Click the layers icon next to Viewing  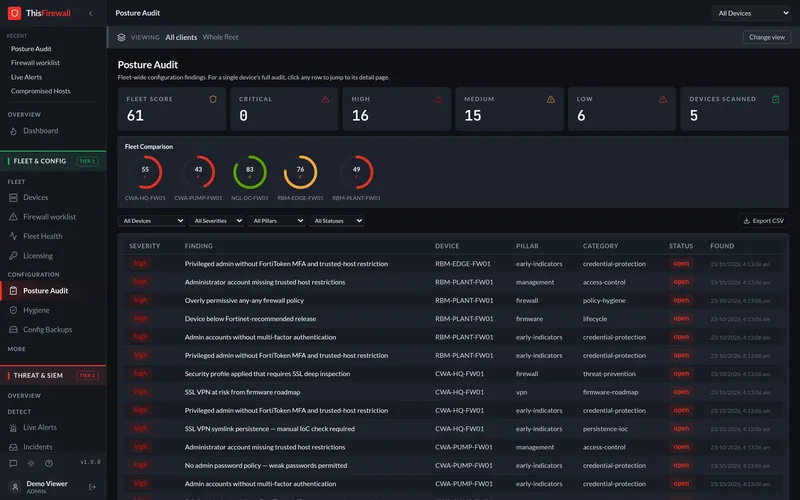point(121,37)
